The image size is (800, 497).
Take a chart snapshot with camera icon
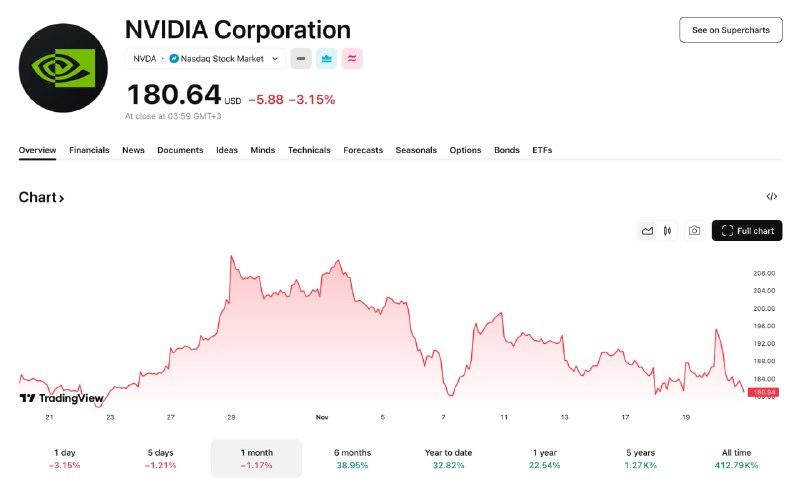694,231
